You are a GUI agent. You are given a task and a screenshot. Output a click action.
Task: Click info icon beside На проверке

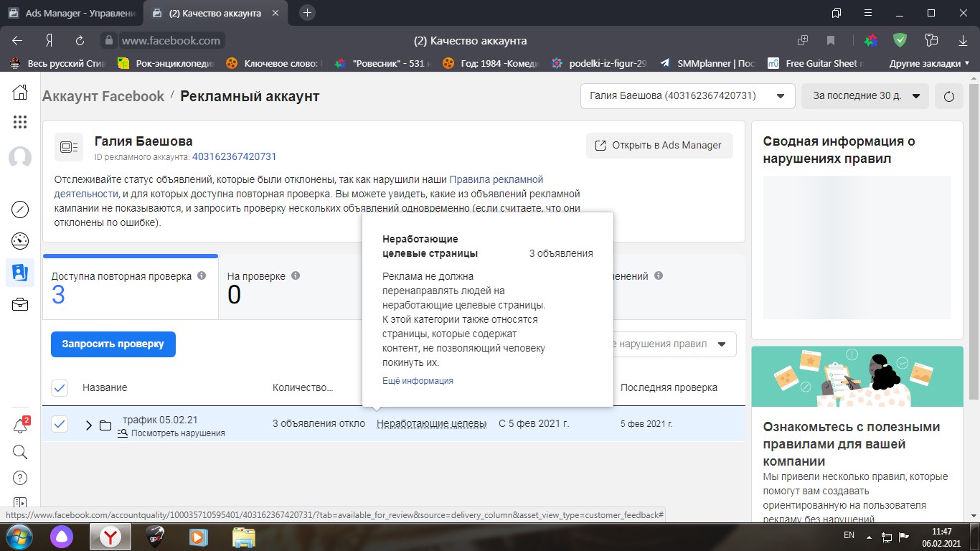coord(296,275)
